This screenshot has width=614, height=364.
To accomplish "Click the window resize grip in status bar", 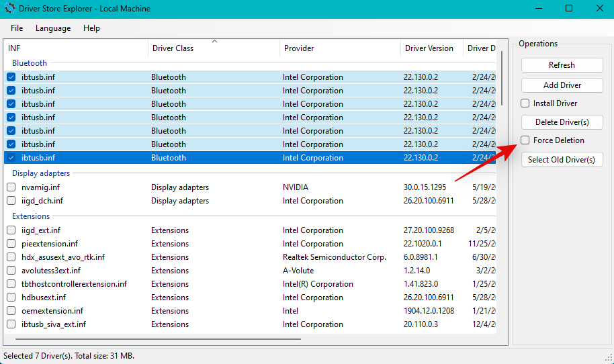I will tap(609, 357).
